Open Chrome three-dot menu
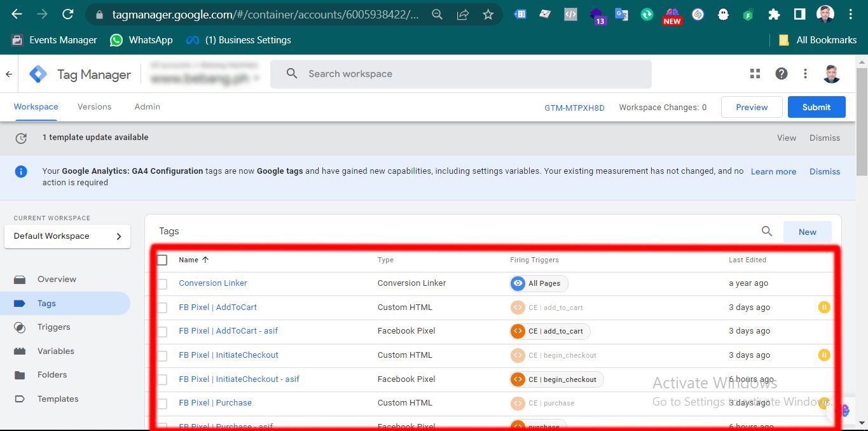Viewport: 868px width, 431px height. click(x=851, y=14)
